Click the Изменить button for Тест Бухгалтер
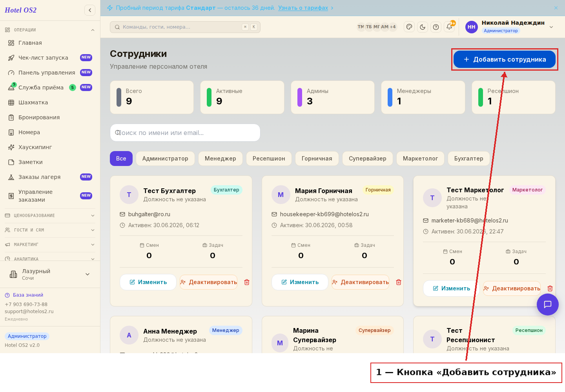 point(148,282)
